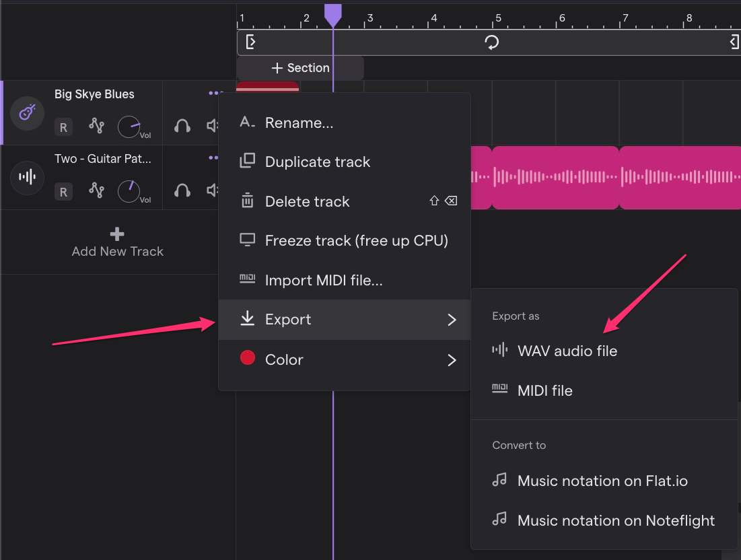Click the guitar instrument icon of Big Skye Blues
741x560 pixels.
click(x=28, y=112)
